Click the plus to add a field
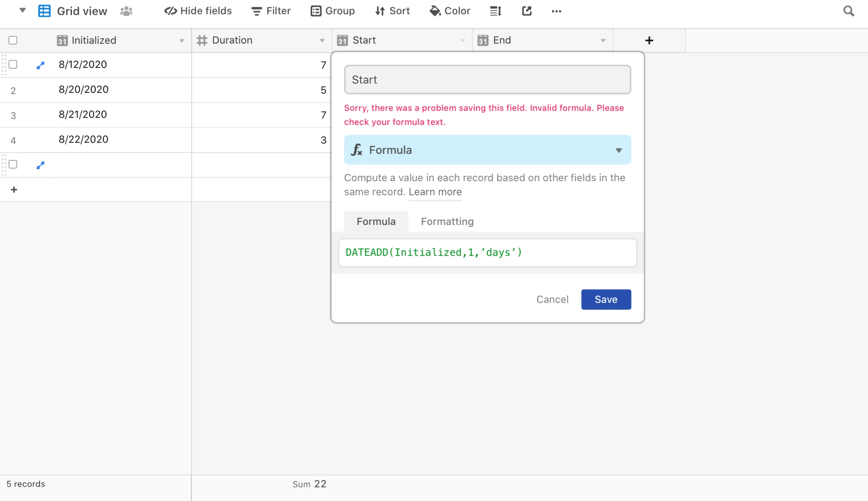 [649, 41]
